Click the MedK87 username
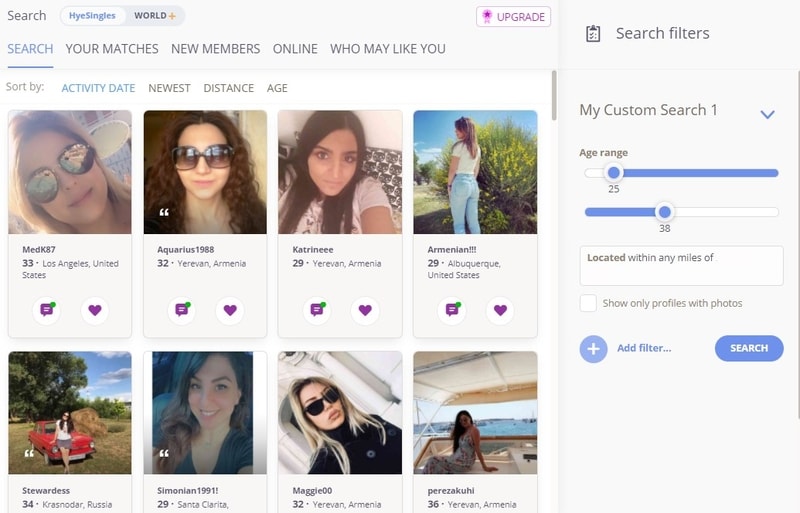The image size is (800, 513). pos(39,250)
